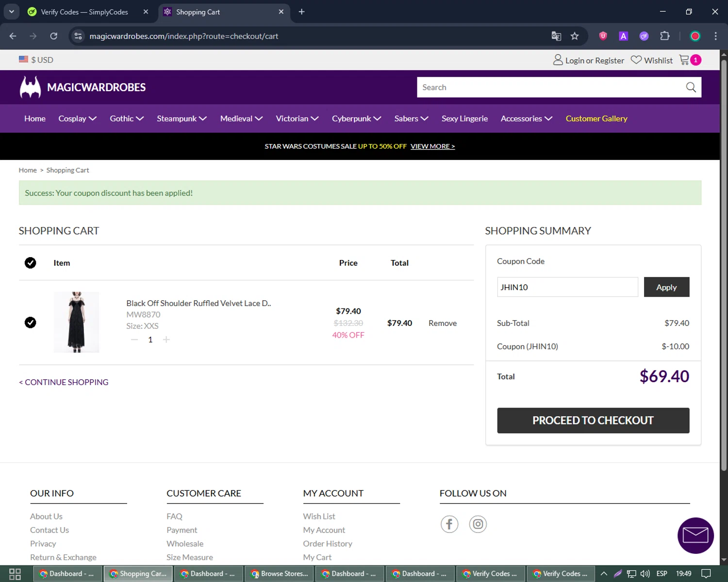Screen dimensions: 728x582
Task: Expand the Sabers menu
Action: (412, 118)
